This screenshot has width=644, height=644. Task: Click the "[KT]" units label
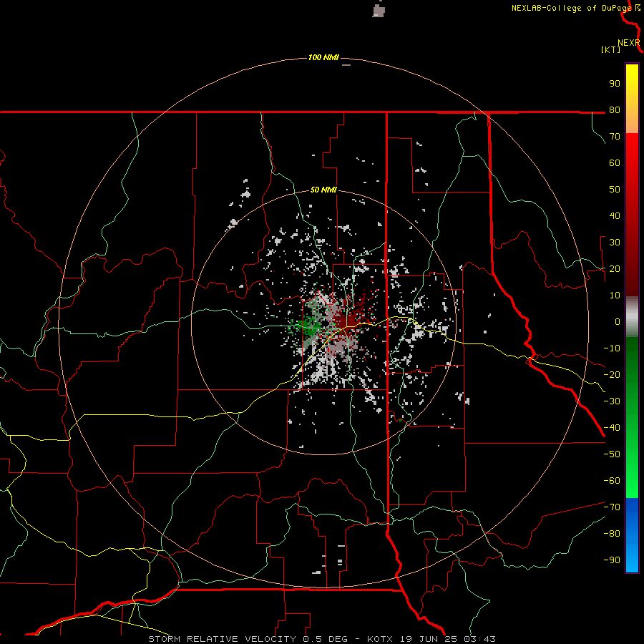pyautogui.click(x=611, y=49)
